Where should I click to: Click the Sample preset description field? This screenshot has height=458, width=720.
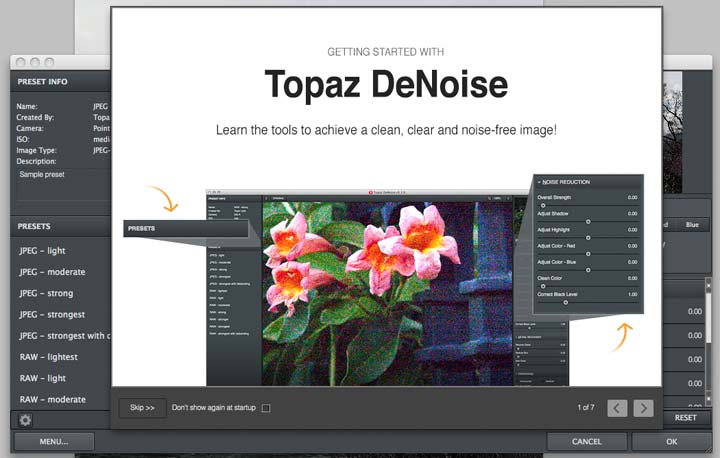click(x=64, y=184)
